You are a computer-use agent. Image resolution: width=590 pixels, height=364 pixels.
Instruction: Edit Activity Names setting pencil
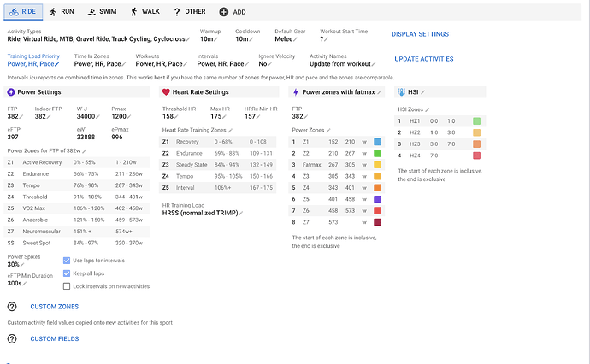point(374,64)
